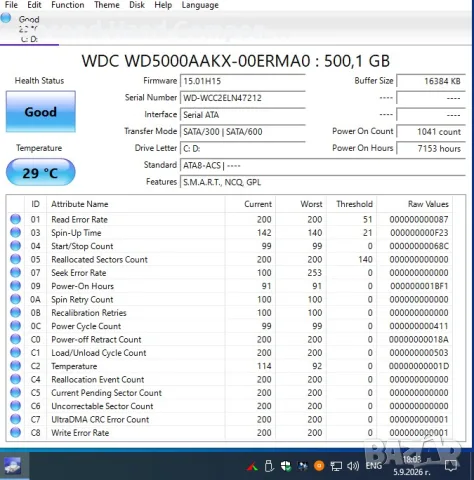Click status icon of Power Cycle Count row
Image resolution: width=474 pixels, height=480 pixels.
15,326
